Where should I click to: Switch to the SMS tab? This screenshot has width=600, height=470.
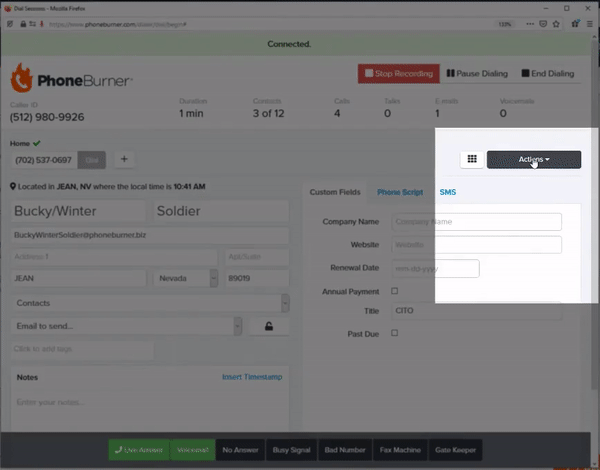tap(447, 192)
